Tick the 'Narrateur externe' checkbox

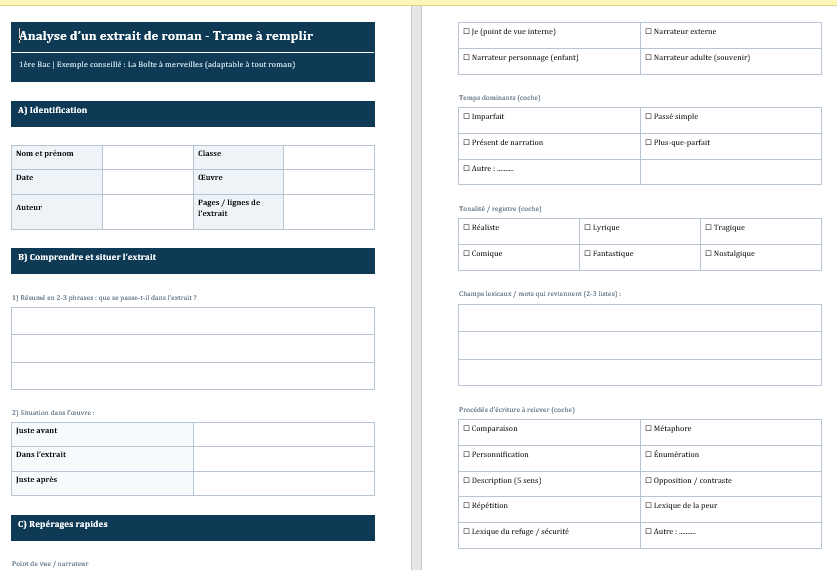click(x=650, y=32)
